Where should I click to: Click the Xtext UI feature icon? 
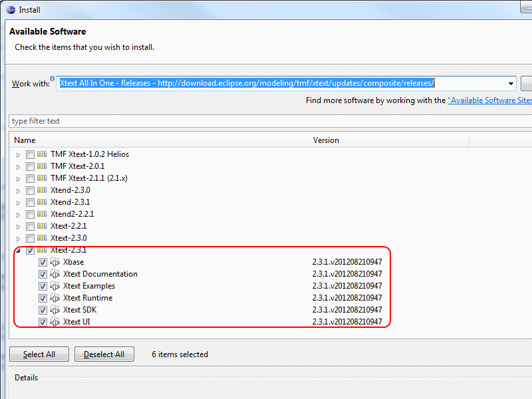[55, 322]
